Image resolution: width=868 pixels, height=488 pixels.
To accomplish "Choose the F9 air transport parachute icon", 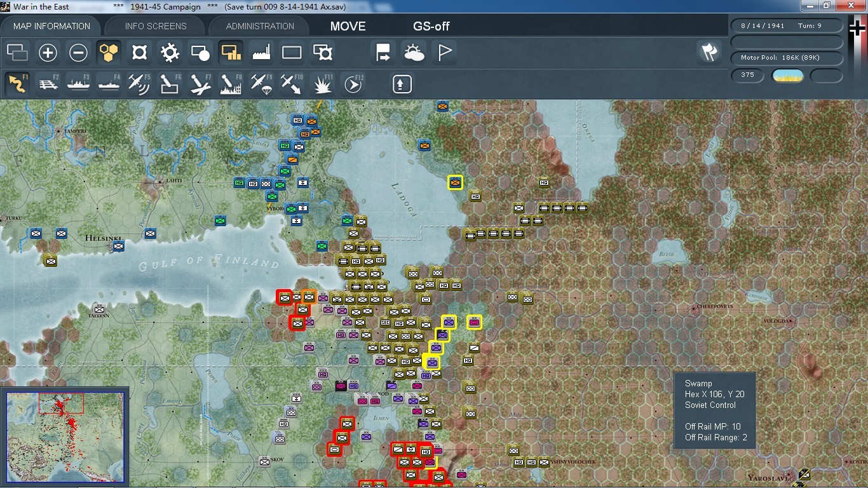I will click(261, 84).
